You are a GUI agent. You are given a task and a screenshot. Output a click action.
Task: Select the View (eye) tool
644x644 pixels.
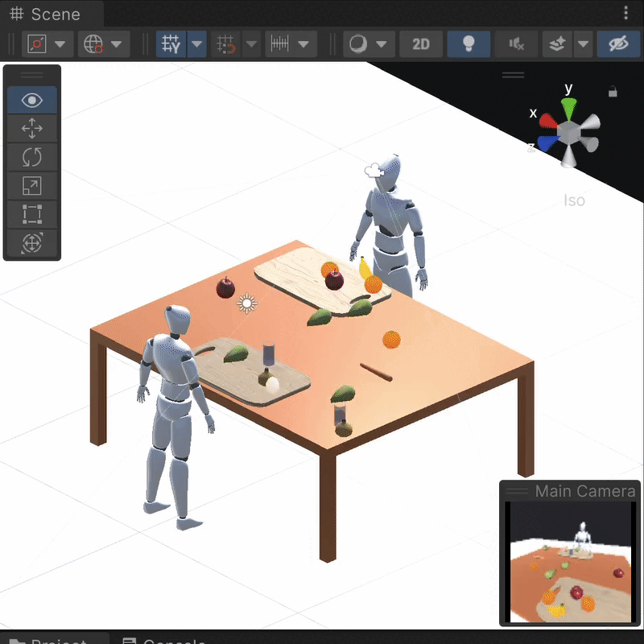[x=32, y=100]
